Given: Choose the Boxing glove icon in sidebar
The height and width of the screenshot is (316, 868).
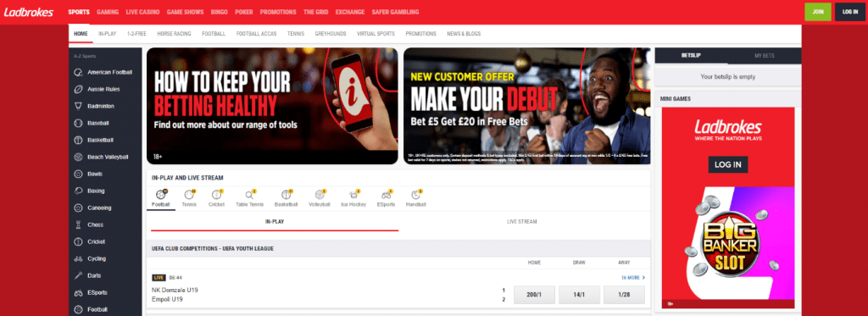Looking at the screenshot, I should (x=78, y=191).
